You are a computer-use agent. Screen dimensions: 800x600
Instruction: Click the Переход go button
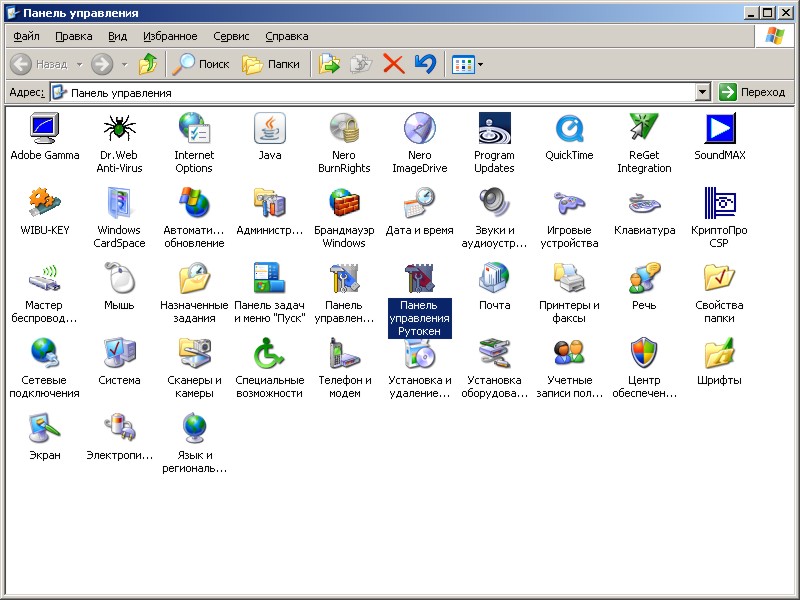753,92
